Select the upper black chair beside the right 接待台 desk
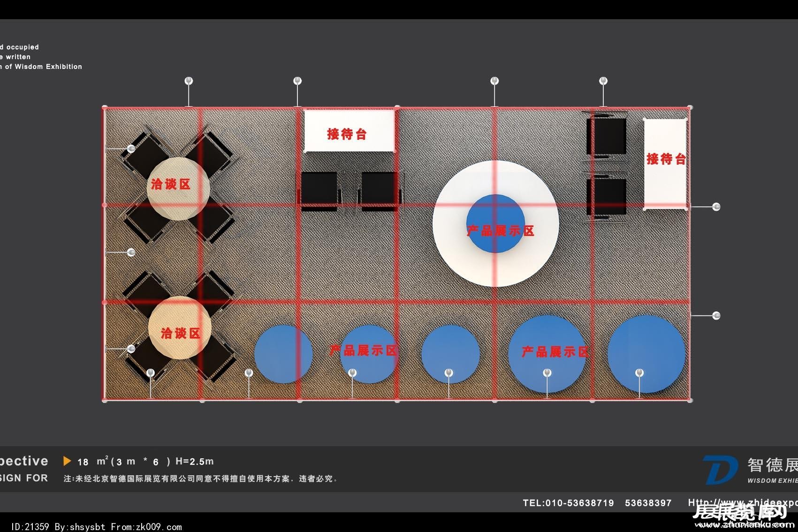798x532 pixels. click(x=606, y=136)
